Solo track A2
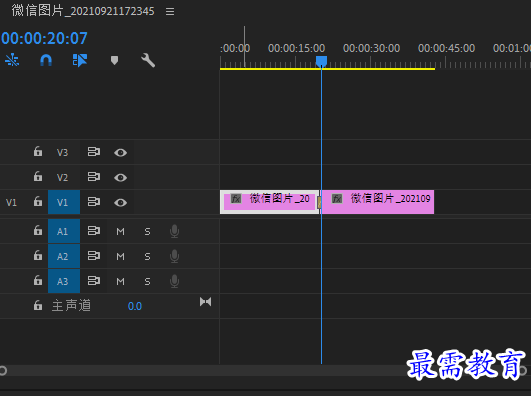 (x=147, y=257)
